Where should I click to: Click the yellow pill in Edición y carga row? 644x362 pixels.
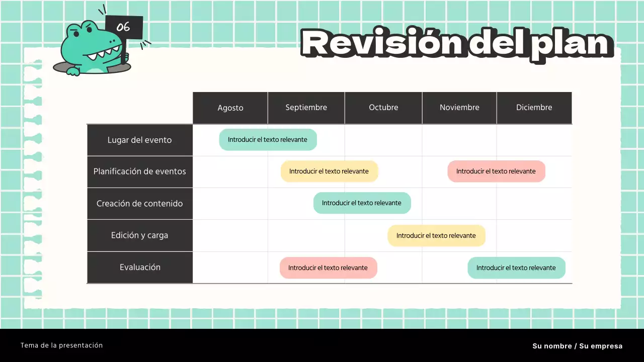pyautogui.click(x=436, y=235)
